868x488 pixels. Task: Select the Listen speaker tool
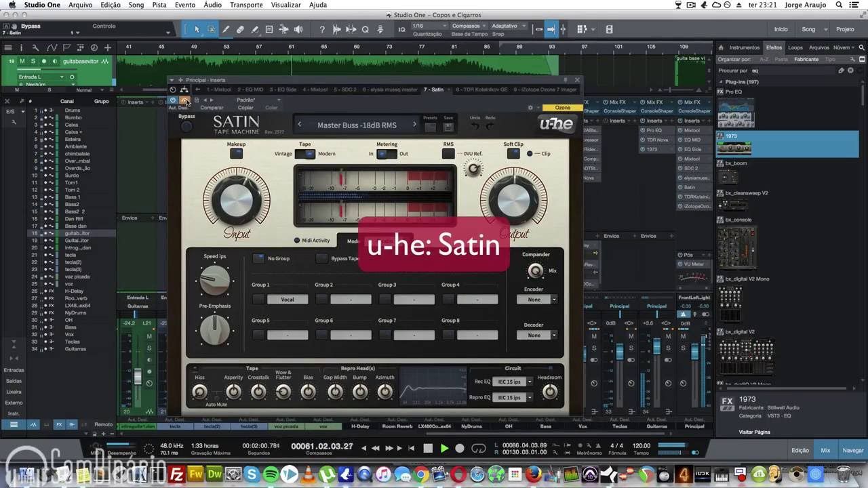click(x=299, y=29)
